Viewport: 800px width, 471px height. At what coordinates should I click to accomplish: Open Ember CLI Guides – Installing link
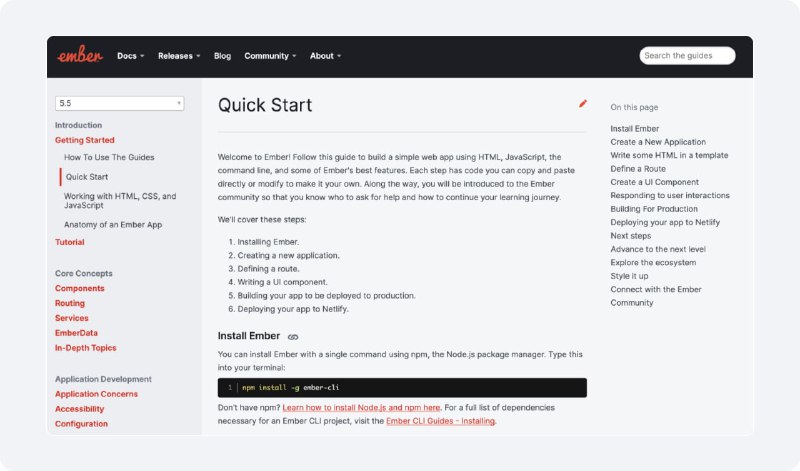[440, 421]
